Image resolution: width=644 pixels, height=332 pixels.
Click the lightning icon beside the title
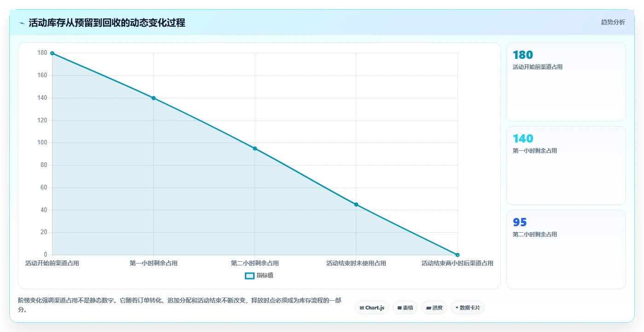click(x=22, y=23)
